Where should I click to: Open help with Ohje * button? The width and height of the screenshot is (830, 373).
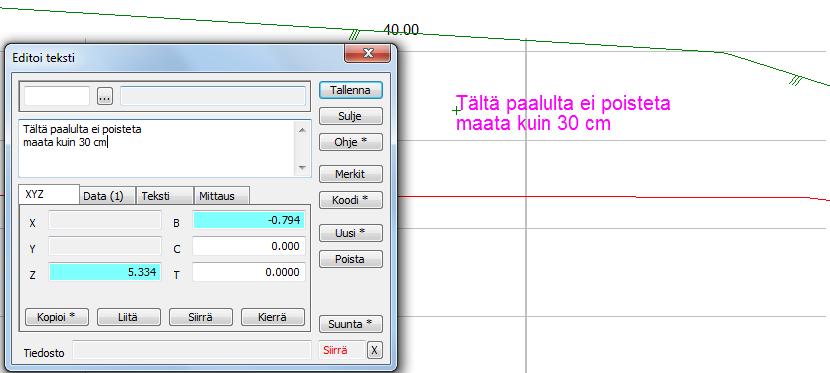(x=350, y=142)
